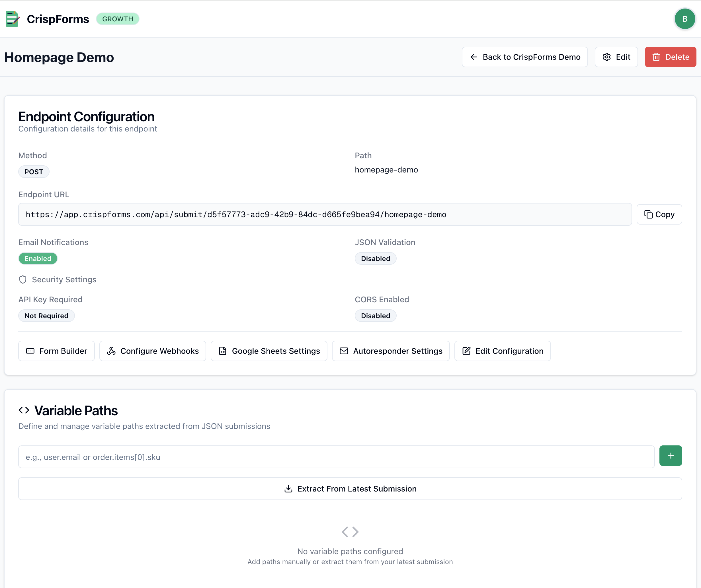The image size is (701, 588).
Task: Click the CrispForms logo icon
Action: tap(13, 19)
